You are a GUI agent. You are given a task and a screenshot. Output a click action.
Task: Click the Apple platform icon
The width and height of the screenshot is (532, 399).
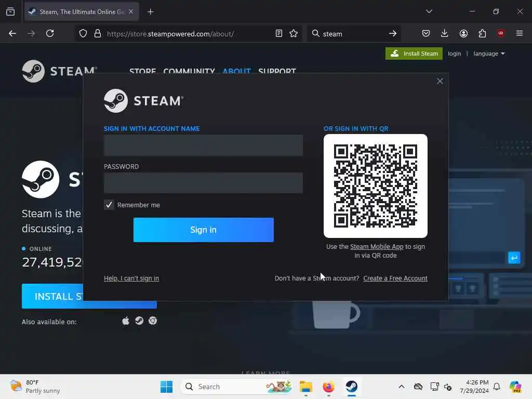pos(126,321)
